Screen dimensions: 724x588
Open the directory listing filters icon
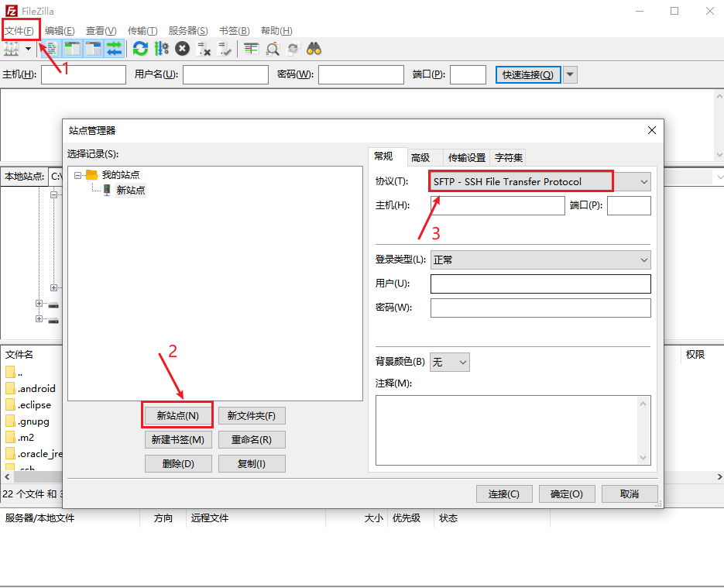click(x=251, y=49)
